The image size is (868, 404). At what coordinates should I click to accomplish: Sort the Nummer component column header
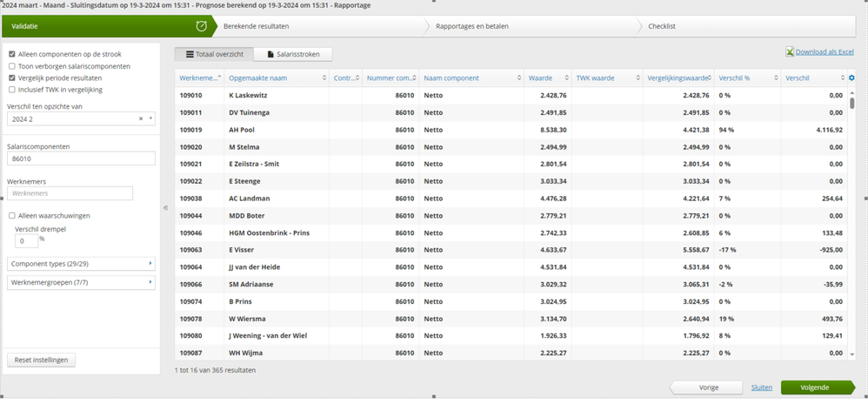click(391, 78)
